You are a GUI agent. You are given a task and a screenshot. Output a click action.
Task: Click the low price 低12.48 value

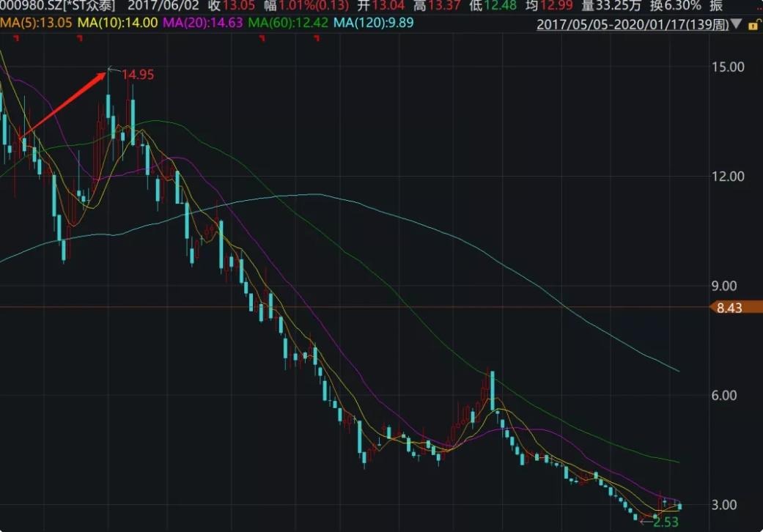tap(493, 6)
